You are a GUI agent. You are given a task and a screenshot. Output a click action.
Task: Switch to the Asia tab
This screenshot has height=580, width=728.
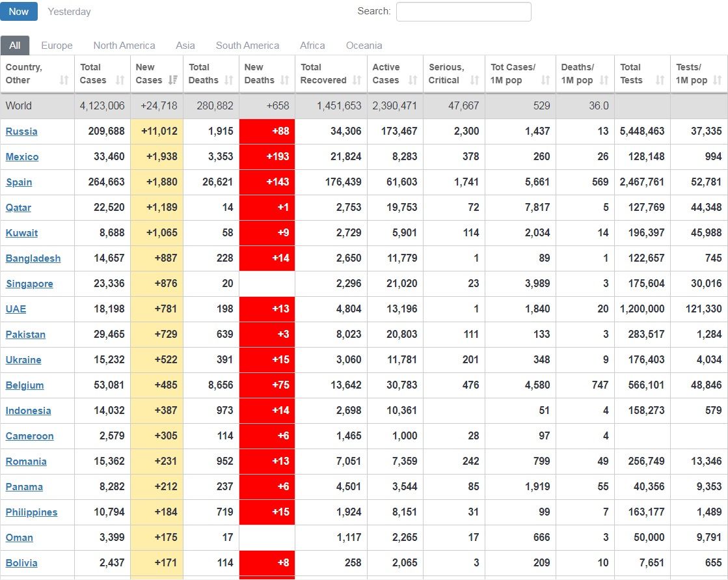tap(185, 46)
